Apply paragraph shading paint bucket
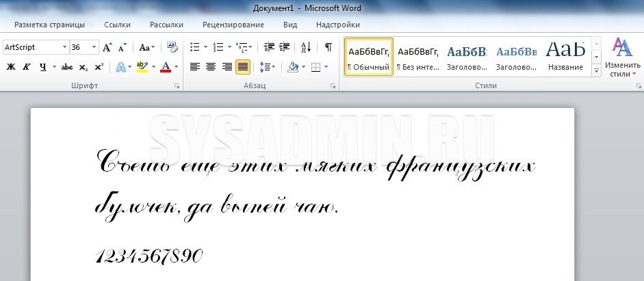 click(293, 67)
